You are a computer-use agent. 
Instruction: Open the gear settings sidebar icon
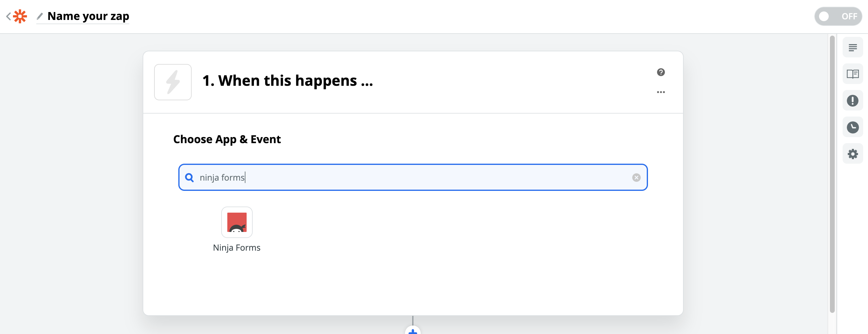[853, 154]
